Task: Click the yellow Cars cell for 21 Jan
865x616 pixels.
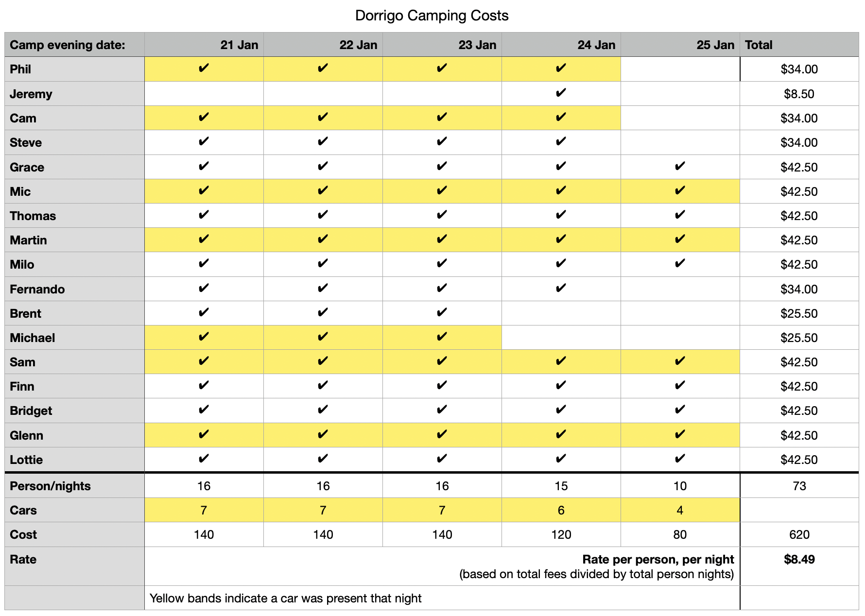Action: tap(204, 510)
